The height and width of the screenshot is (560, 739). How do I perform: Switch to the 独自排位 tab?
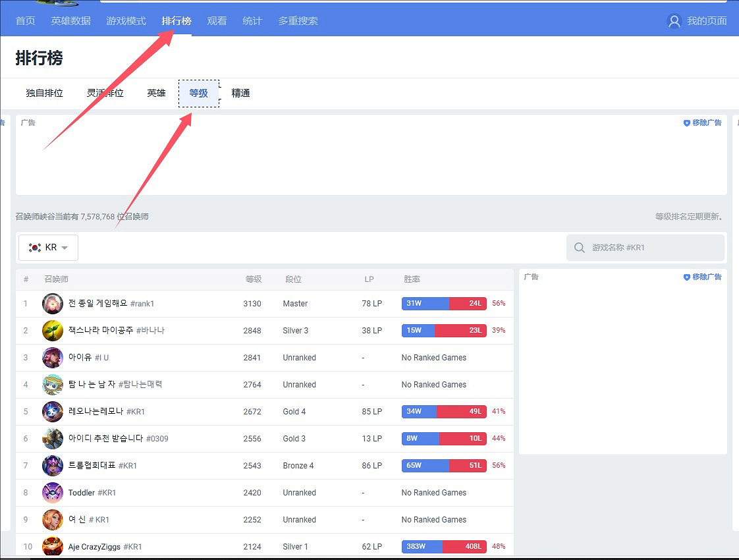(44, 94)
